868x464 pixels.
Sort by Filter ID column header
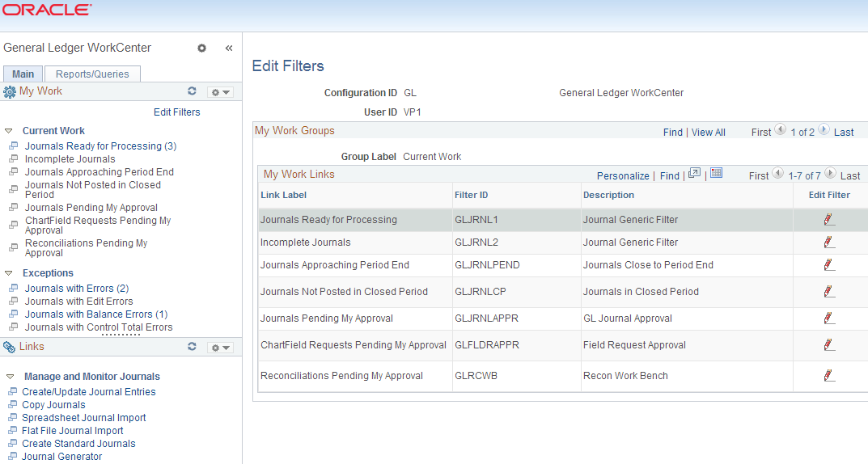coord(471,195)
